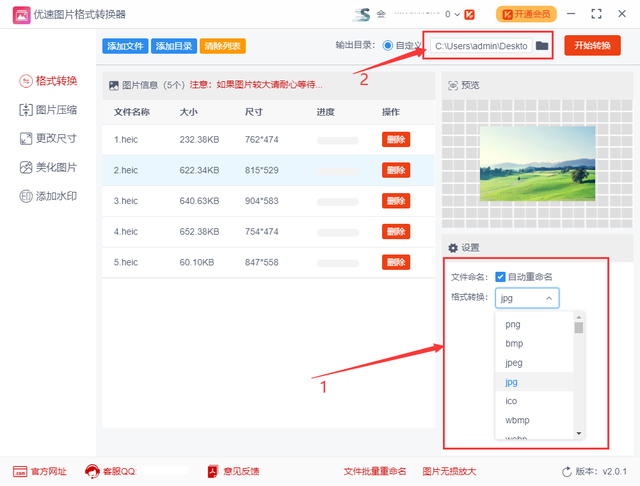Click progress bar of 3.heic
The width and height of the screenshot is (640, 486).
[x=338, y=202]
